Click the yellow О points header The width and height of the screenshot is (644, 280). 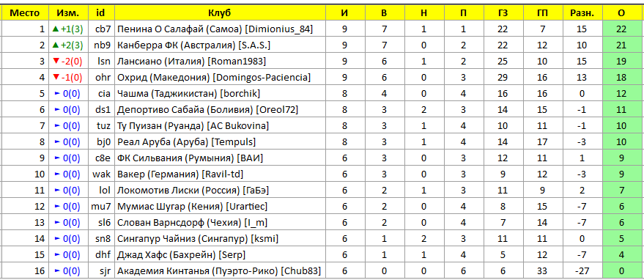click(621, 12)
